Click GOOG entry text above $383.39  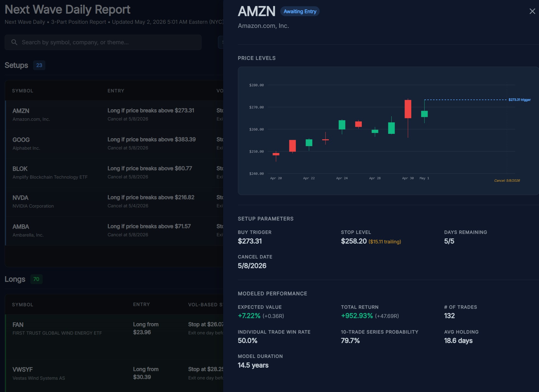coord(151,140)
